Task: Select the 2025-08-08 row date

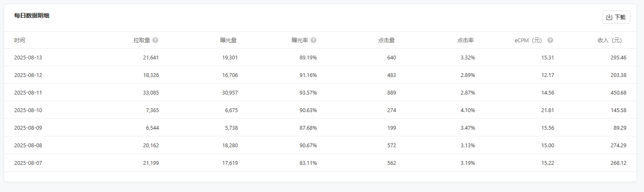Action: point(28,145)
